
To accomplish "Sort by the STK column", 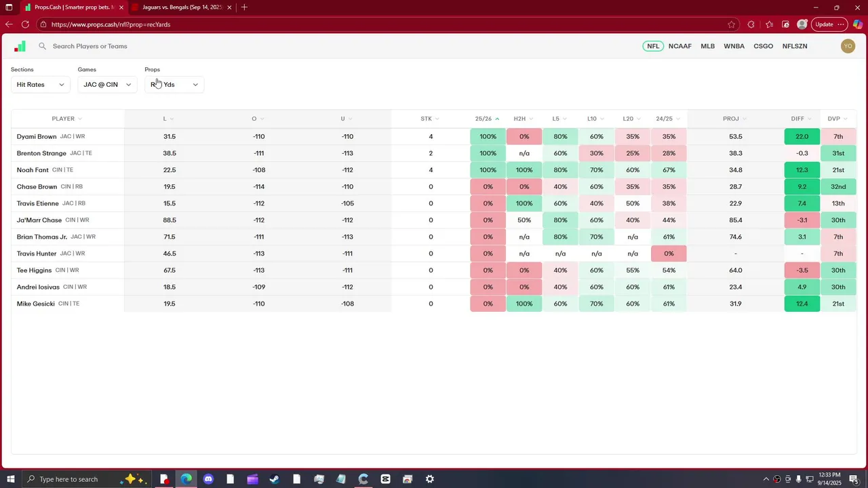I will tap(430, 119).
